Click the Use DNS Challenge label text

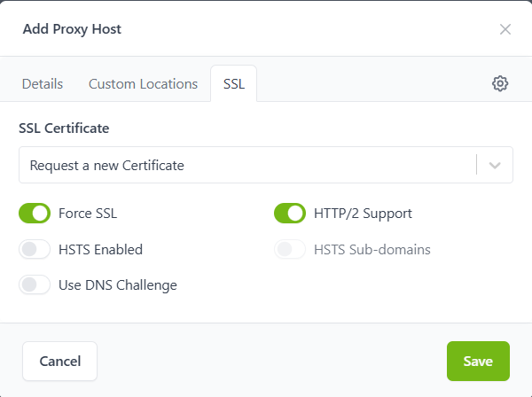(x=118, y=285)
